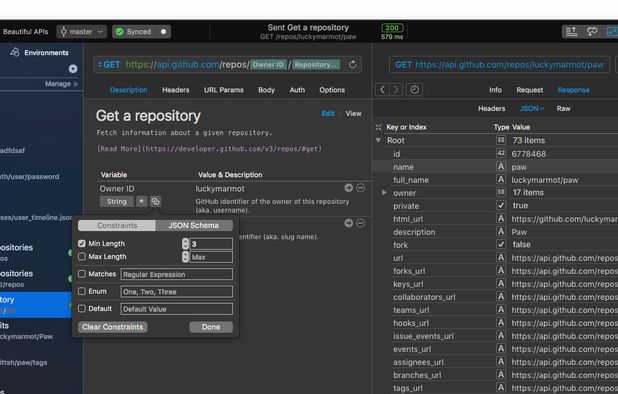Click the expand-all icon beside Key or Index
618x394 pixels.
pos(378,127)
